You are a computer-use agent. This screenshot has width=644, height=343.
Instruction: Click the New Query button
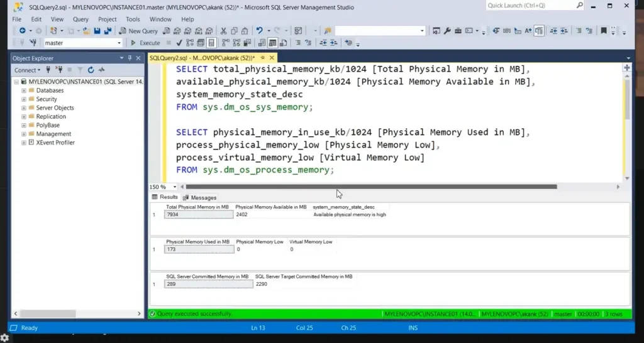tap(138, 31)
